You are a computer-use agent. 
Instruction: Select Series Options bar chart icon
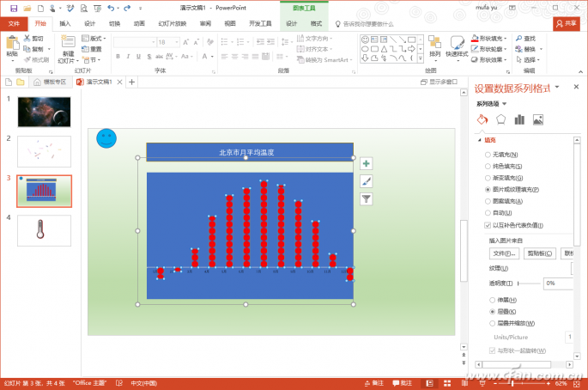pyautogui.click(x=519, y=119)
